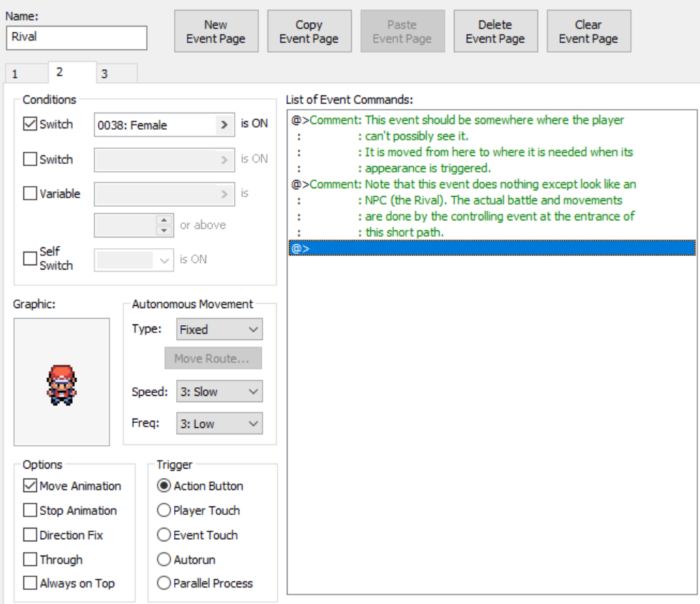Click the Rival character sprite graphic
The height and width of the screenshot is (604, 700).
point(61,384)
